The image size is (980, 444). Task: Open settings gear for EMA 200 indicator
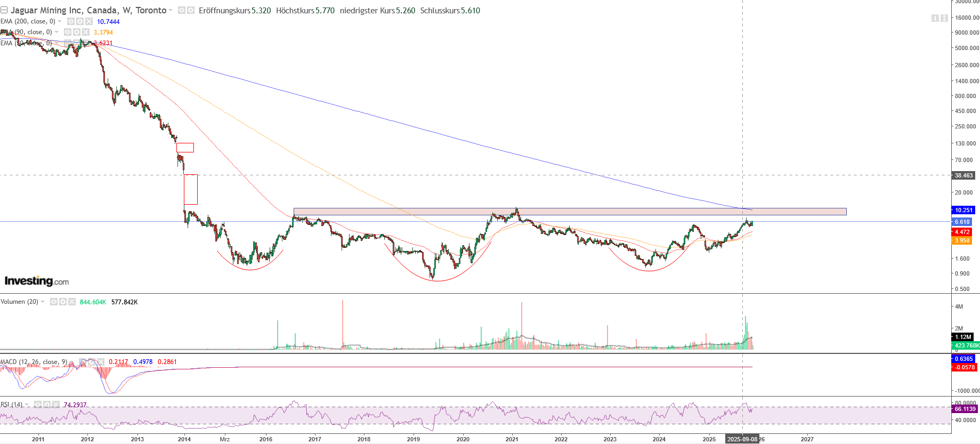[79, 21]
